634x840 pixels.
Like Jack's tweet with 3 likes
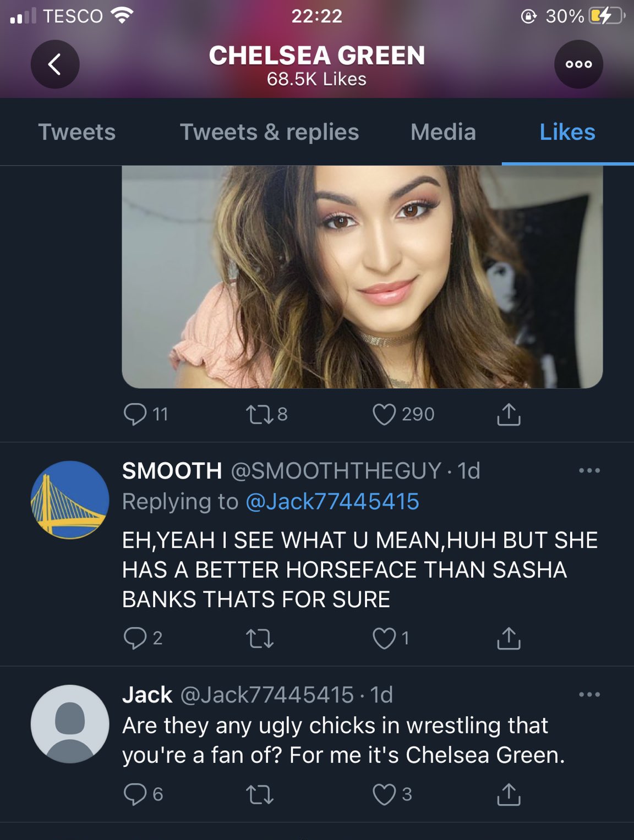[x=384, y=794]
